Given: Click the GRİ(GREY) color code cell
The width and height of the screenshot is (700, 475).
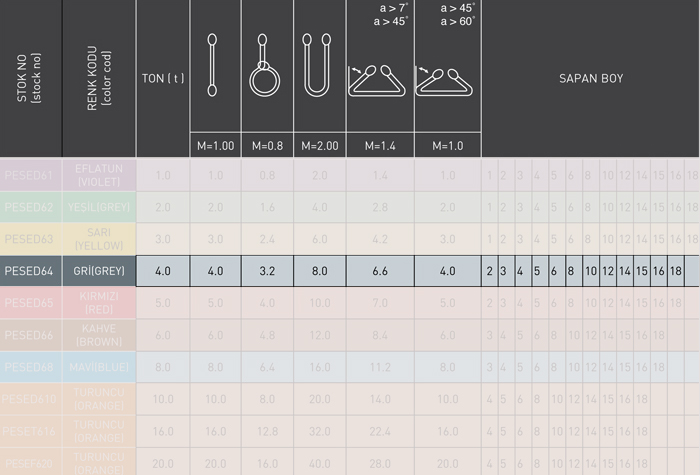Looking at the screenshot, I should pyautogui.click(x=99, y=271).
